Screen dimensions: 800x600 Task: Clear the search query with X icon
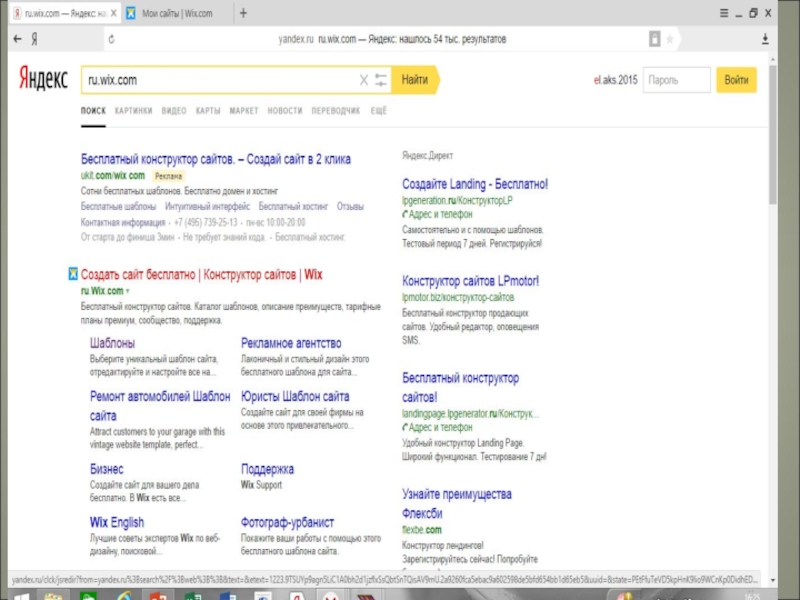(x=364, y=79)
